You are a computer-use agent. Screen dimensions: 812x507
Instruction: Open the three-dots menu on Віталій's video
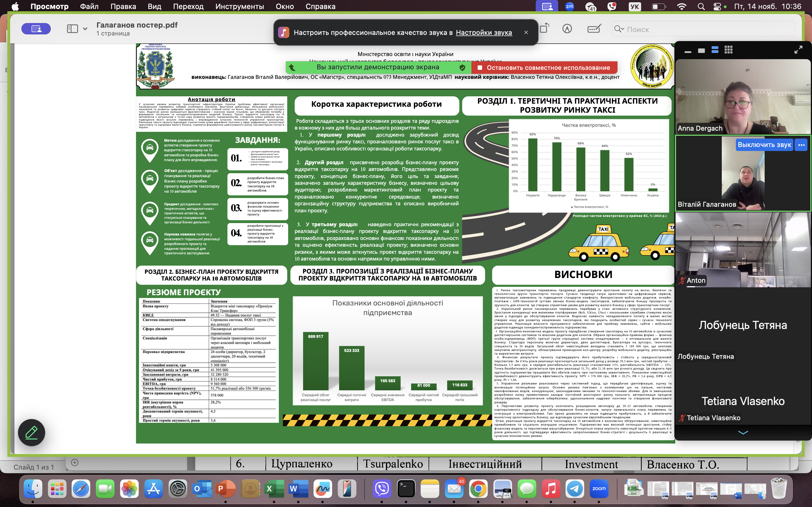point(801,145)
